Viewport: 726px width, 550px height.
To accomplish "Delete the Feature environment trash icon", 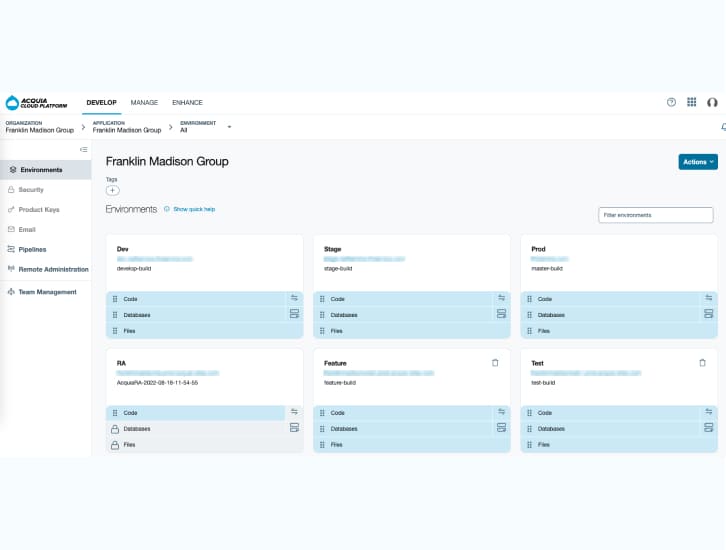I will click(x=495, y=362).
